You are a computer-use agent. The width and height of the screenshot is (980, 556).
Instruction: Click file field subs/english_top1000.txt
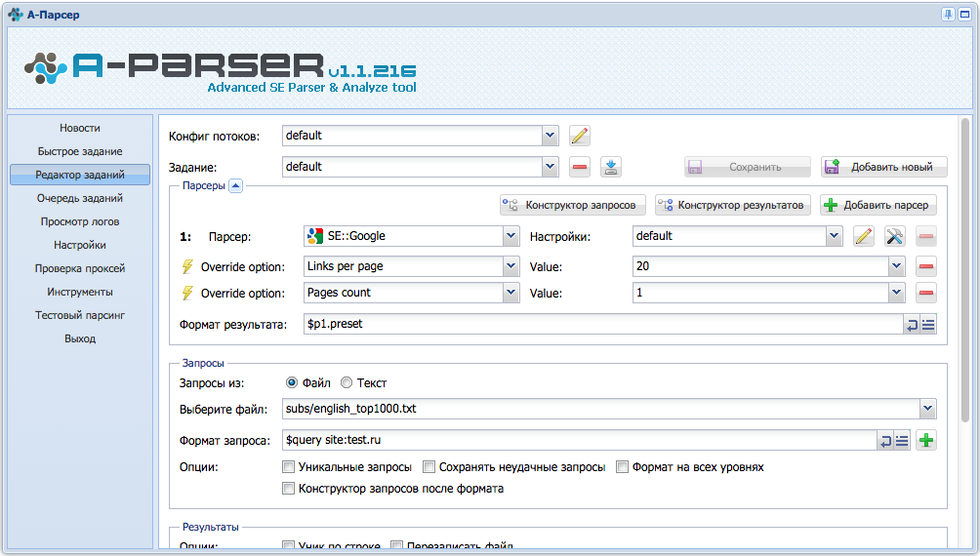click(x=601, y=409)
